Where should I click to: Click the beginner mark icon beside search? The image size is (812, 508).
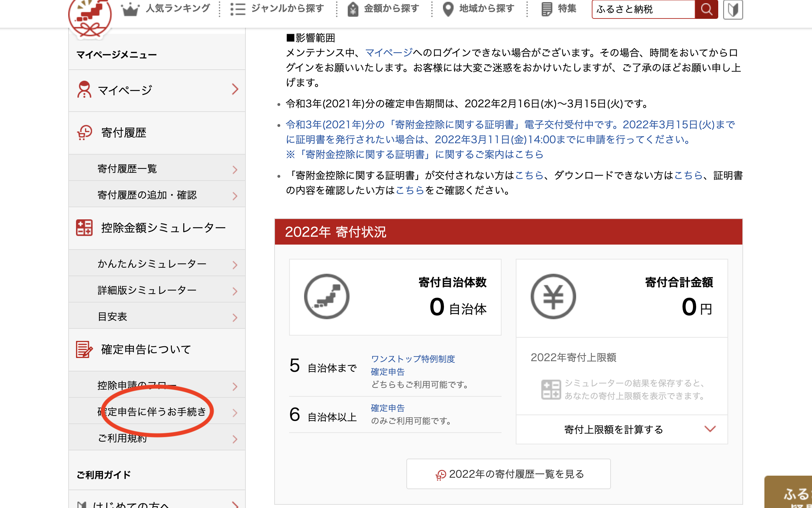click(733, 10)
